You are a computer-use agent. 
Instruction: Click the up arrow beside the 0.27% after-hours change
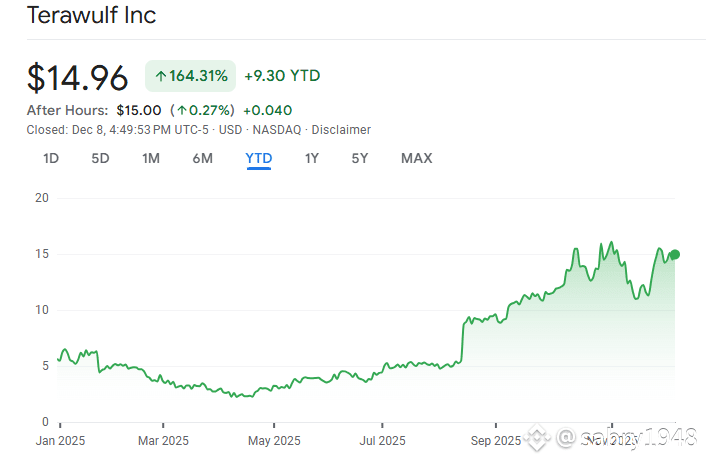pyautogui.click(x=181, y=110)
